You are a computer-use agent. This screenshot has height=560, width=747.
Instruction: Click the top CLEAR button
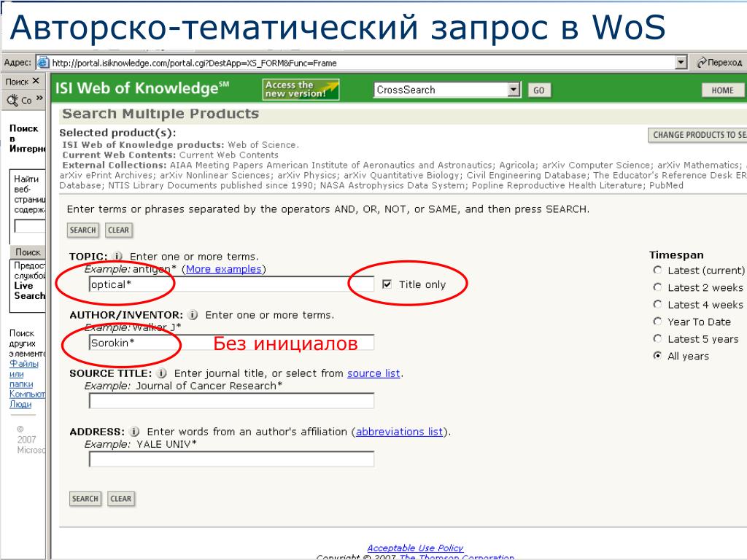point(119,230)
